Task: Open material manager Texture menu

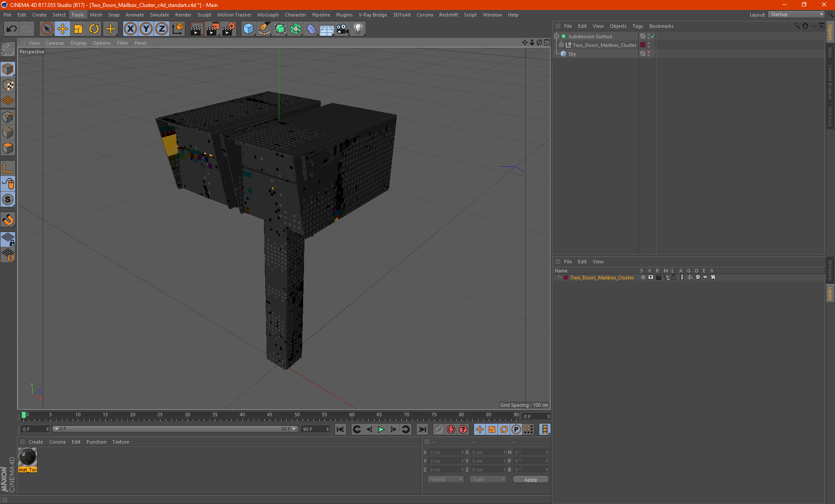Action: [x=120, y=442]
